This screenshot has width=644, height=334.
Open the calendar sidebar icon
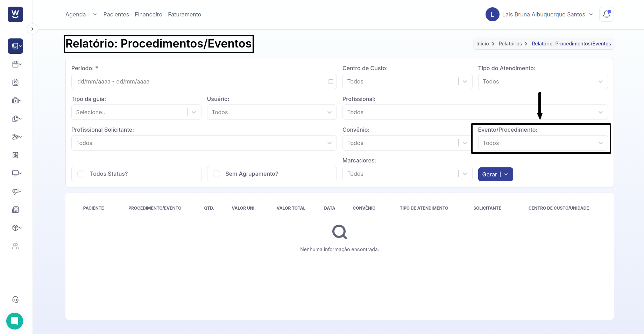tap(16, 64)
